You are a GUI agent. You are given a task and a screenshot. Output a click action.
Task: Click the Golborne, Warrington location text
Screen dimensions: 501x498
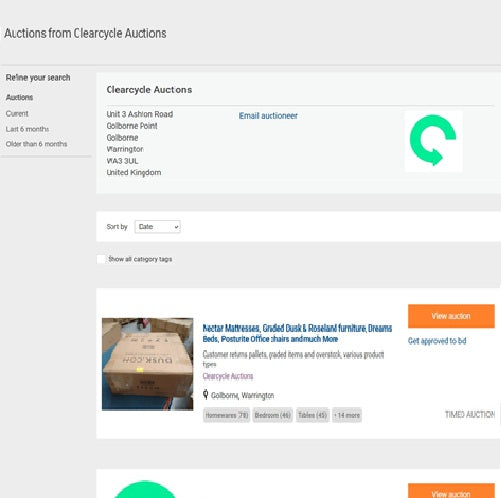[x=242, y=395]
